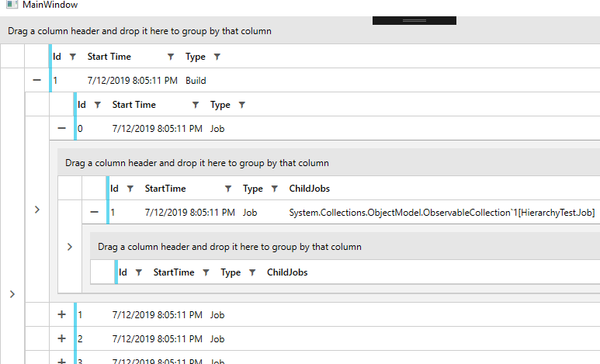The height and width of the screenshot is (364, 600).
Task: Sort by the top-level Start Time header
Action: [x=109, y=57]
